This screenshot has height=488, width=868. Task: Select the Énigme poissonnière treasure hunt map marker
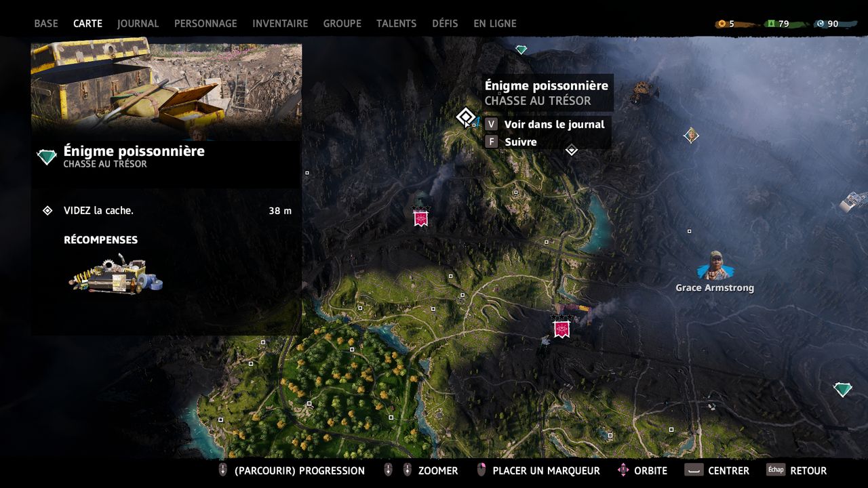466,117
